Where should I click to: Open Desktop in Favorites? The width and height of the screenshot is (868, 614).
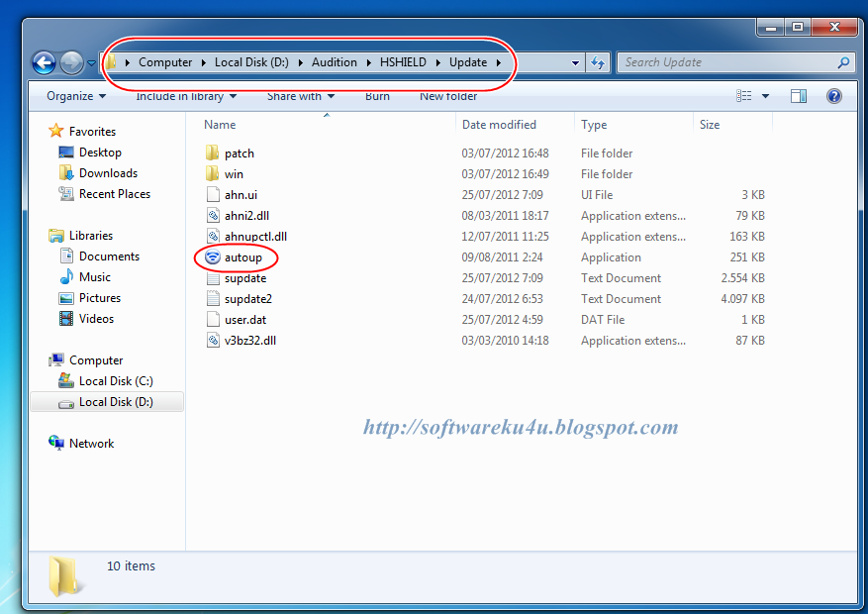100,153
